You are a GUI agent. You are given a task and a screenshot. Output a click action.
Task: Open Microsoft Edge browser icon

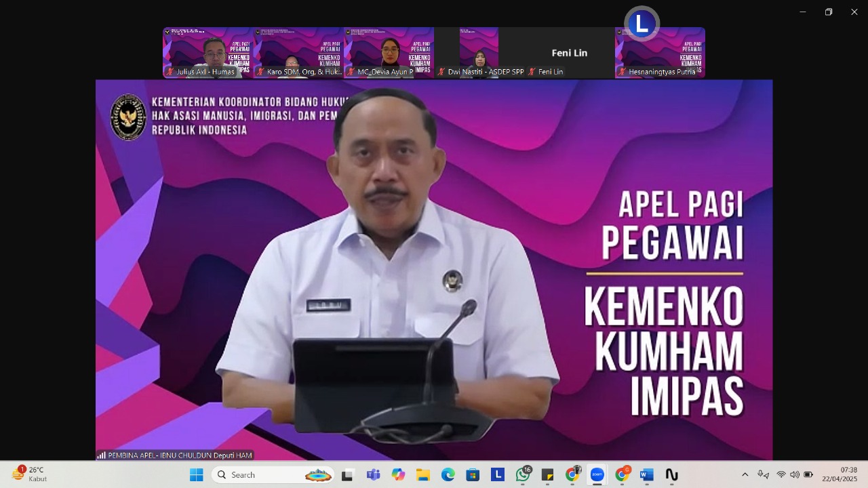[448, 474]
